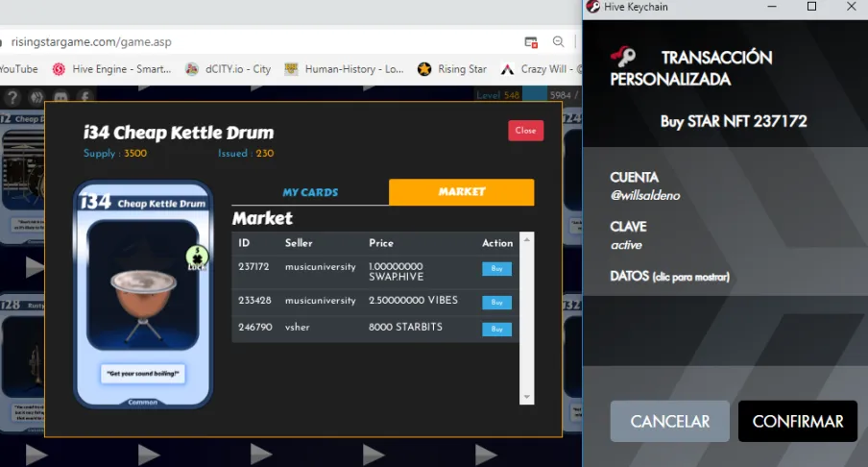Click the help question mark icon in game
The image size is (868, 467).
pyautogui.click(x=12, y=97)
